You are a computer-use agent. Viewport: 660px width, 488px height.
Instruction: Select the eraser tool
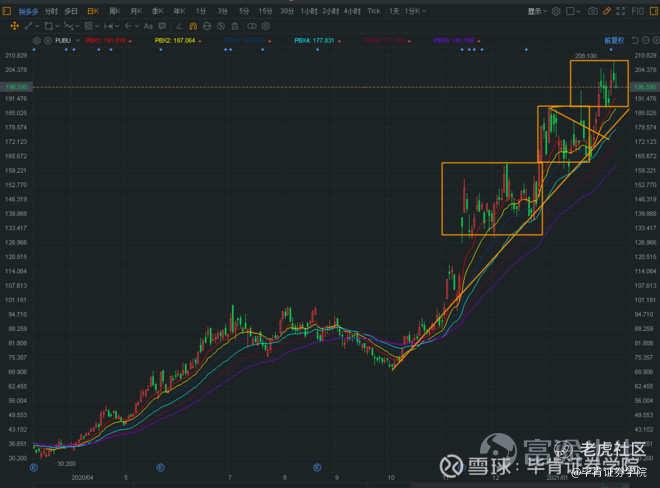(179, 27)
